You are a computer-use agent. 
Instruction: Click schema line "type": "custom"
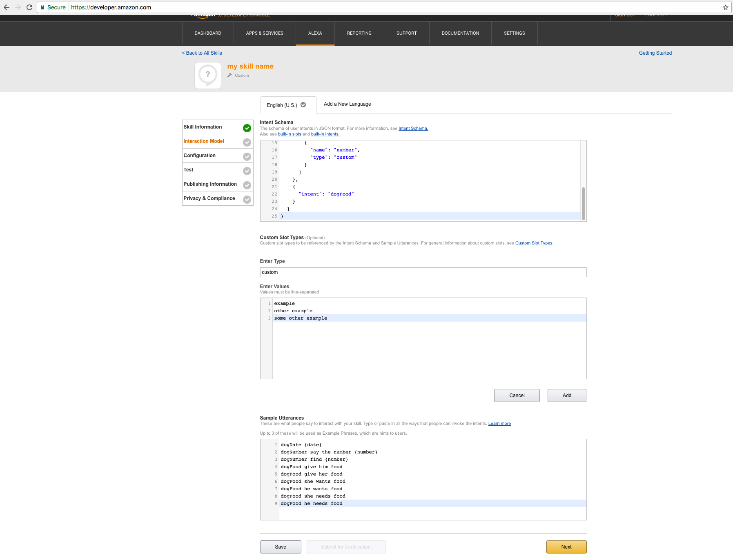click(x=334, y=157)
